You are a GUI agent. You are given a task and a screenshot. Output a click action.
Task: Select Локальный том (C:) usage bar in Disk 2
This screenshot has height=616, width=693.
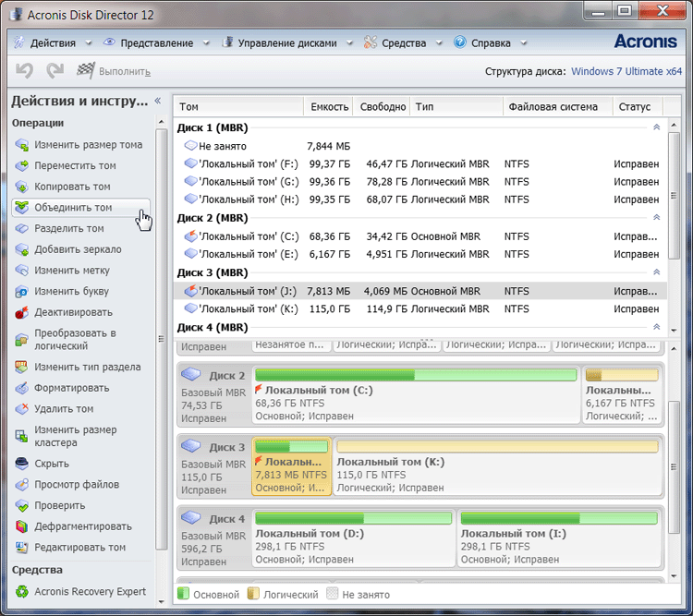[x=416, y=375]
